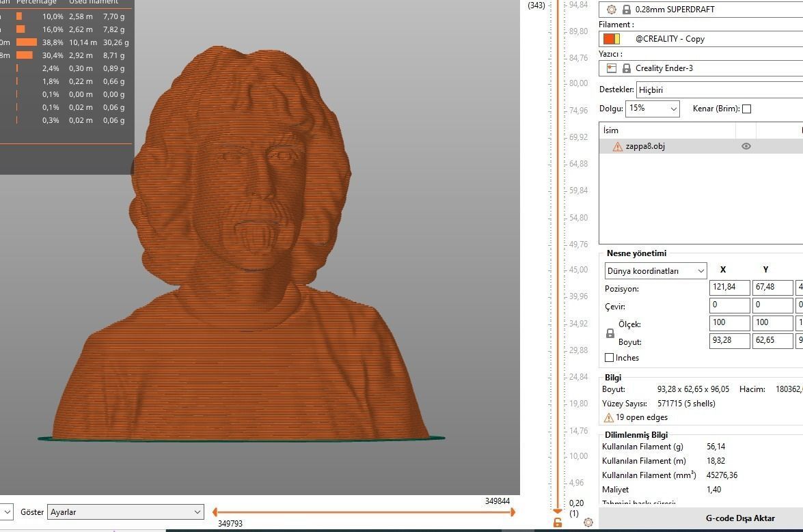Click the Pozisyon Y field 67,48

click(772, 288)
